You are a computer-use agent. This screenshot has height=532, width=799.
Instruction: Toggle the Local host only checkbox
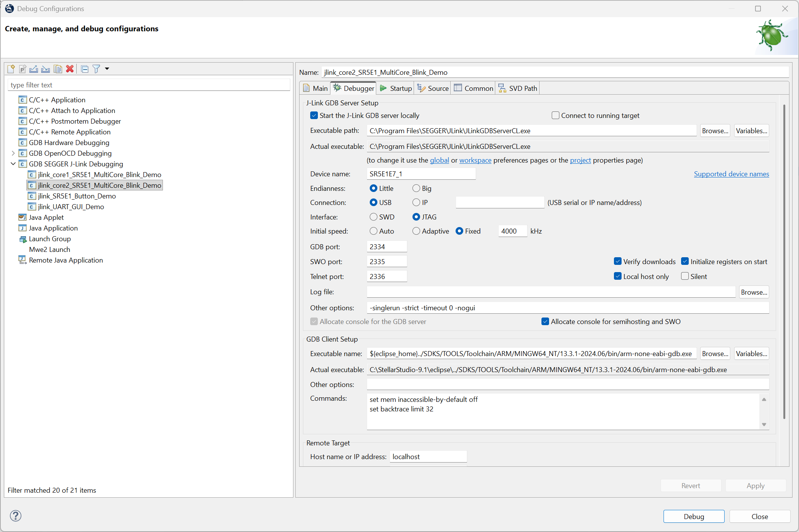(618, 277)
